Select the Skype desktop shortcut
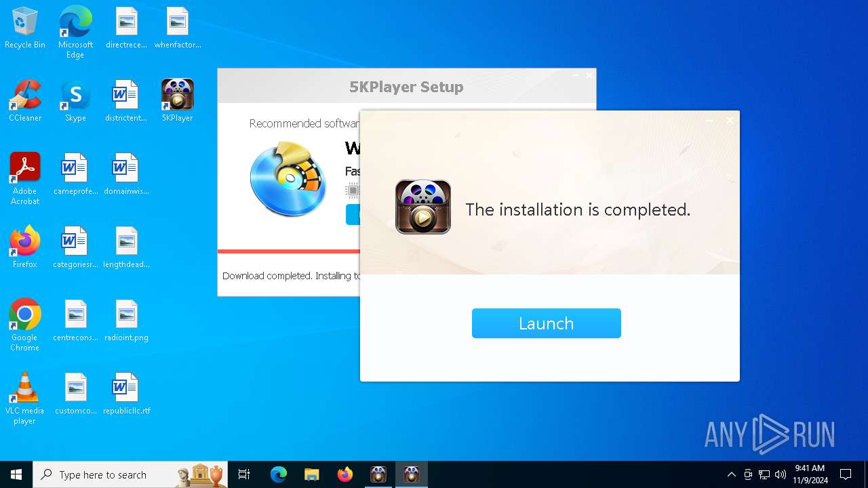This screenshot has width=868, height=488. (x=75, y=101)
